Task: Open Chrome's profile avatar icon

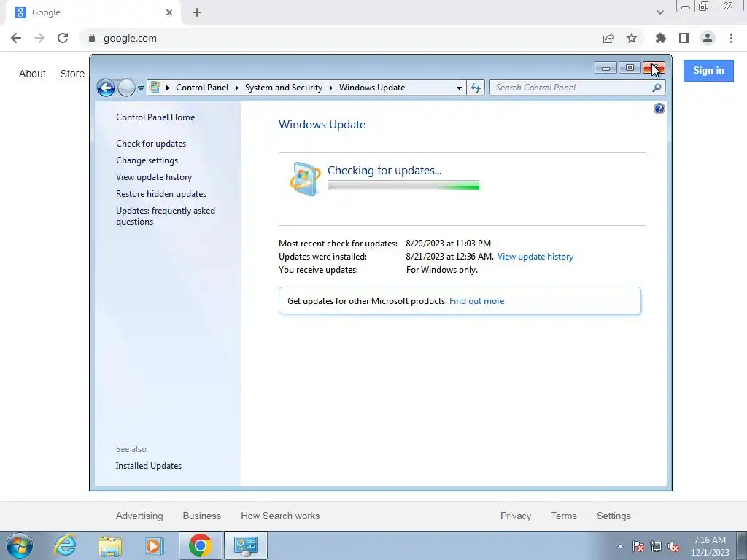Action: [x=708, y=38]
